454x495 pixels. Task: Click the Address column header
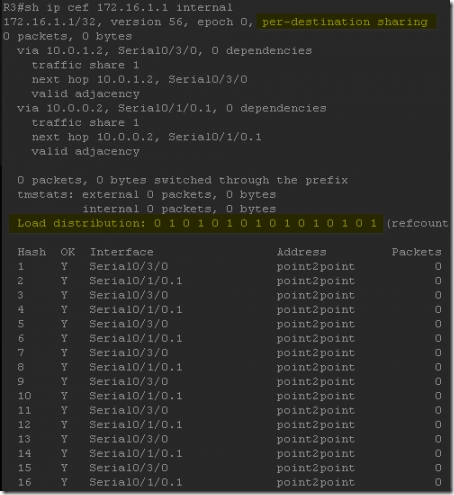pos(302,252)
